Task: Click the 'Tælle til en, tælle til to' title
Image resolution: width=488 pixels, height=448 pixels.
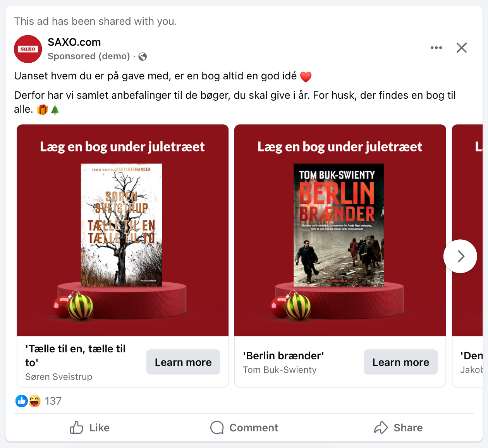Action: pos(76,355)
